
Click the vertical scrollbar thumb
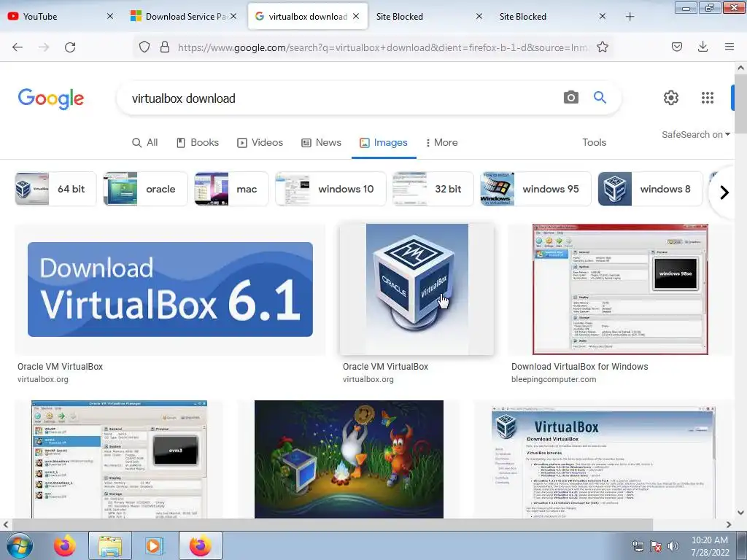(740, 104)
